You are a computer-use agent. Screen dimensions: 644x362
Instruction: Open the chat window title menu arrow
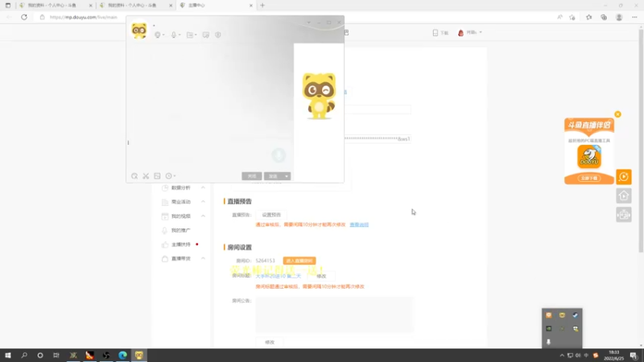coord(309,23)
